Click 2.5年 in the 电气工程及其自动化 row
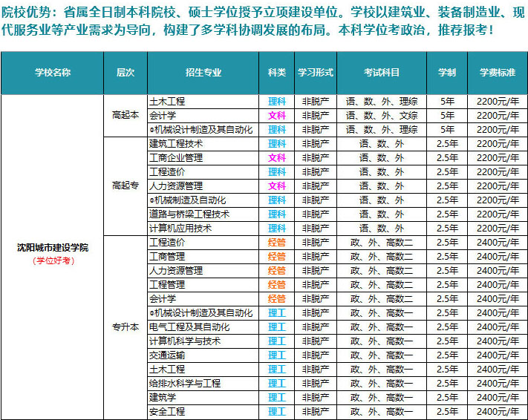The image size is (528, 420). (x=447, y=327)
